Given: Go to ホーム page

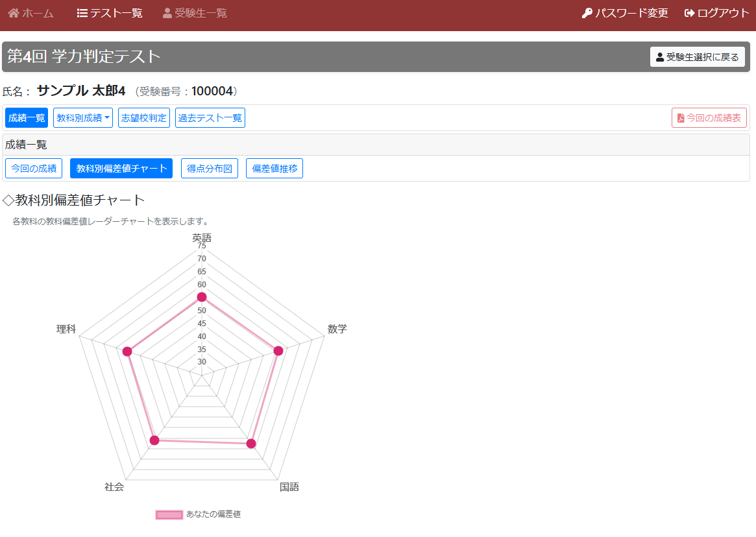Looking at the screenshot, I should [x=31, y=13].
